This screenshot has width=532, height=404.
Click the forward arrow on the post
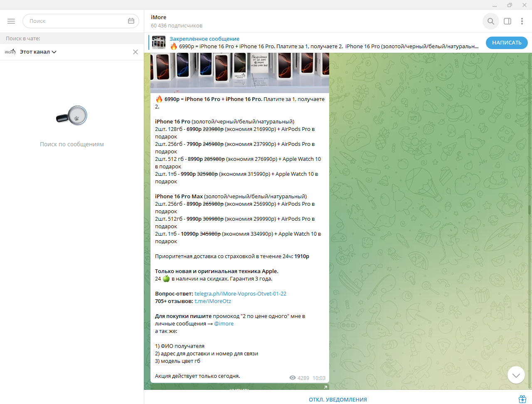point(325,387)
